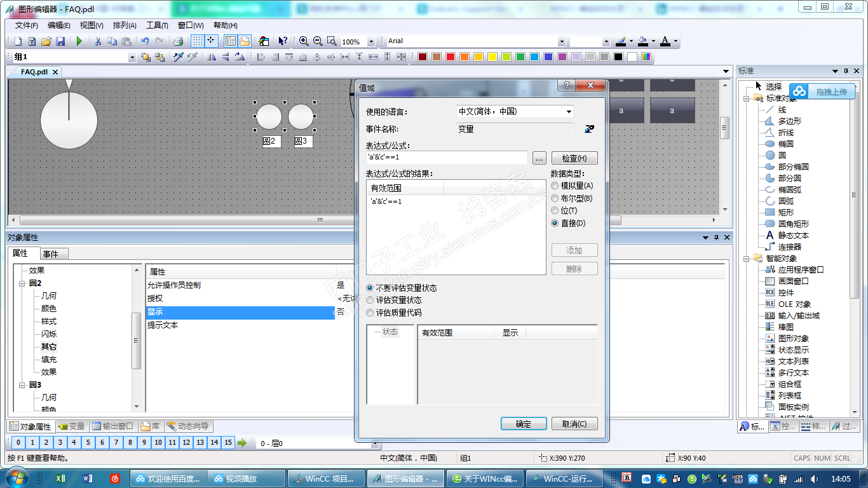
Task: Open the dialog's question-mark help button
Action: (x=566, y=86)
